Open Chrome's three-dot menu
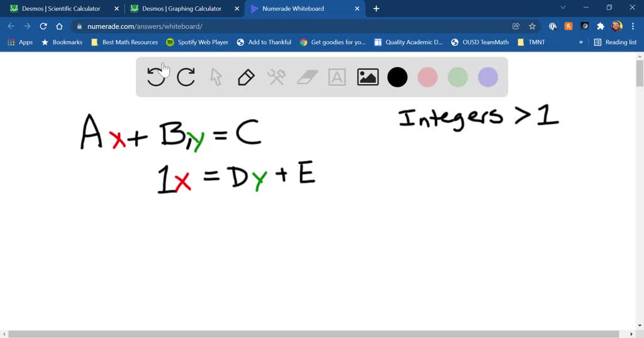The height and width of the screenshot is (338, 644). (x=633, y=26)
